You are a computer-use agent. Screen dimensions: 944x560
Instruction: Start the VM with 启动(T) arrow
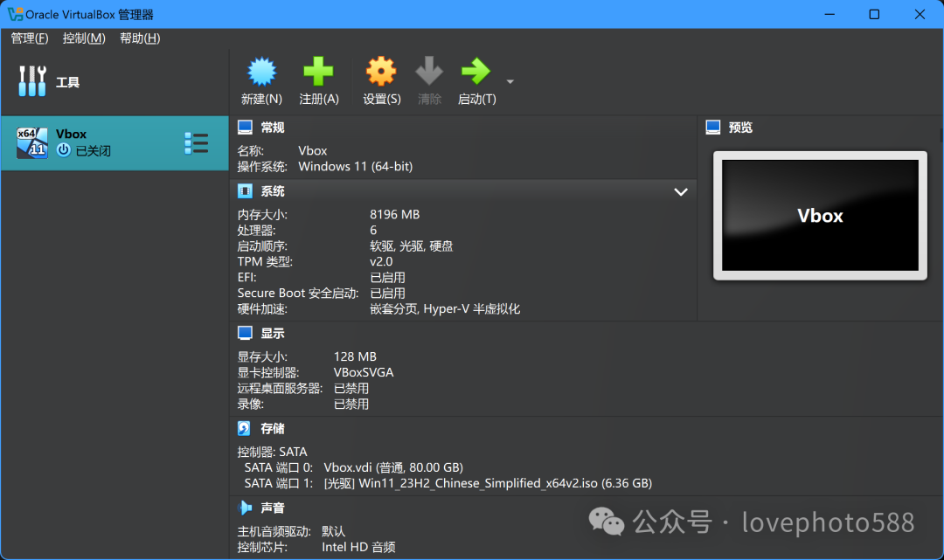click(475, 71)
